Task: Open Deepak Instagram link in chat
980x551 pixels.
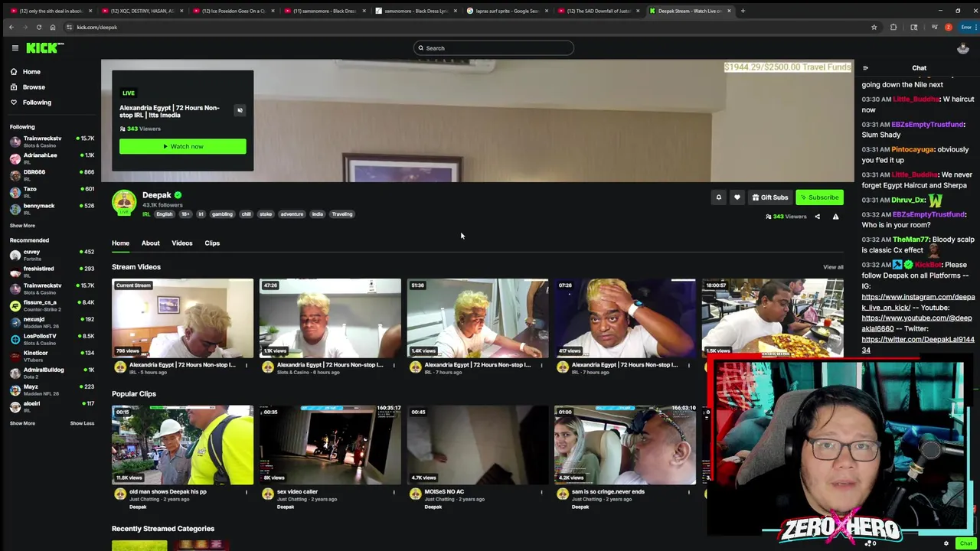Action: 918,302
